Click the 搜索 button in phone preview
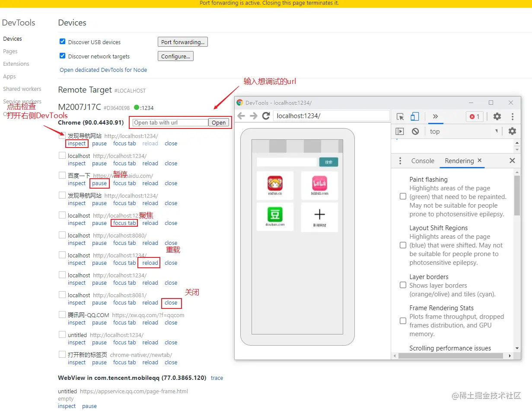The height and width of the screenshot is (411, 532). pos(328,162)
